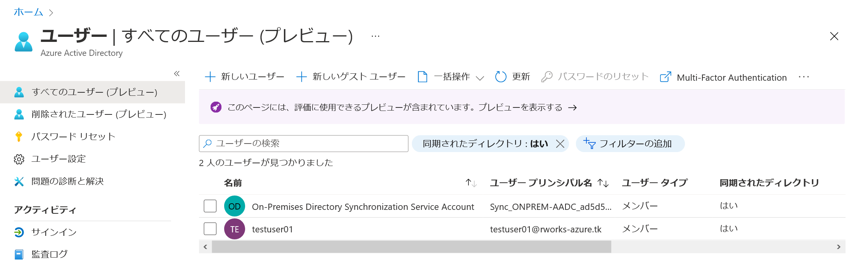Open the testuser01 user
The width and height of the screenshot is (868, 270).
tap(273, 229)
